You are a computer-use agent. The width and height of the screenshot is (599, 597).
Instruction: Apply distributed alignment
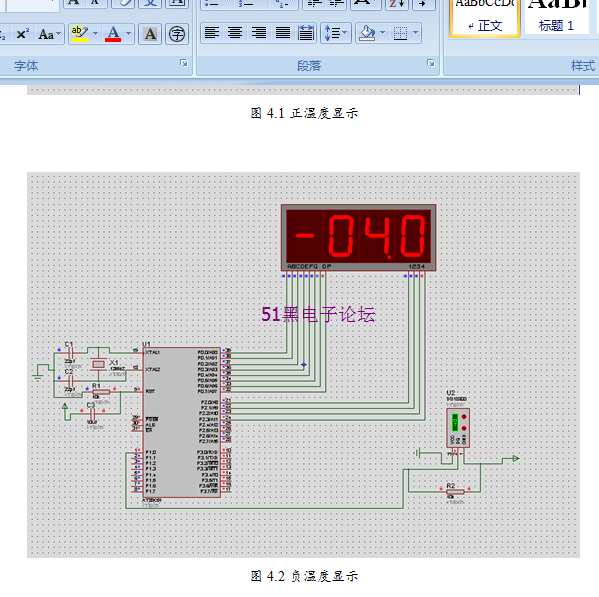306,33
